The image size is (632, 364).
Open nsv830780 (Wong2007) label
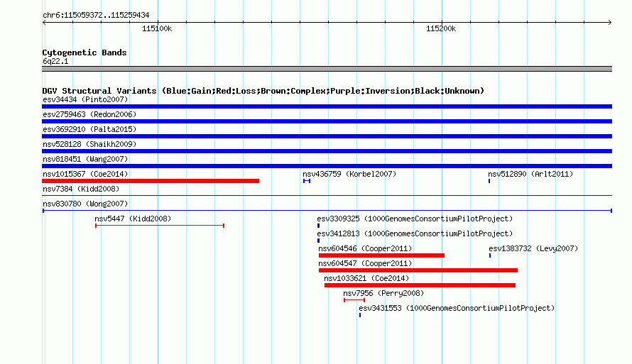click(85, 204)
